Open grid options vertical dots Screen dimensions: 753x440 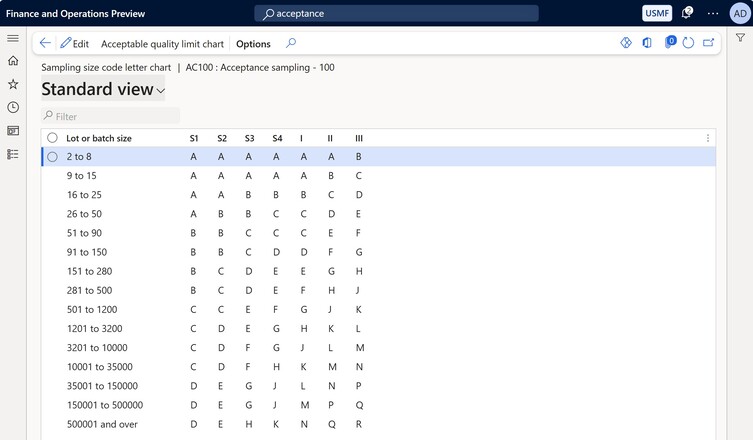(708, 138)
